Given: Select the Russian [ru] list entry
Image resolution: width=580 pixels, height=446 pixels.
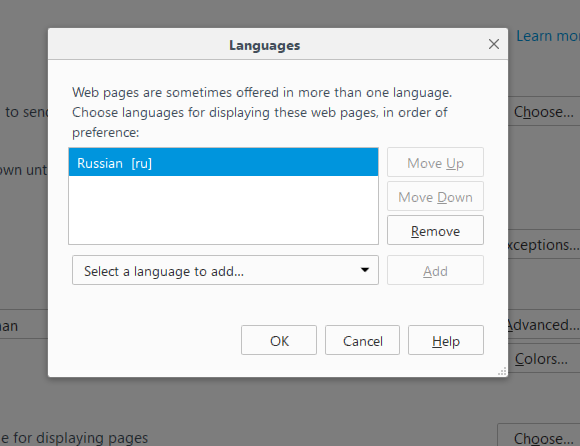Looking at the screenshot, I should 223,162.
